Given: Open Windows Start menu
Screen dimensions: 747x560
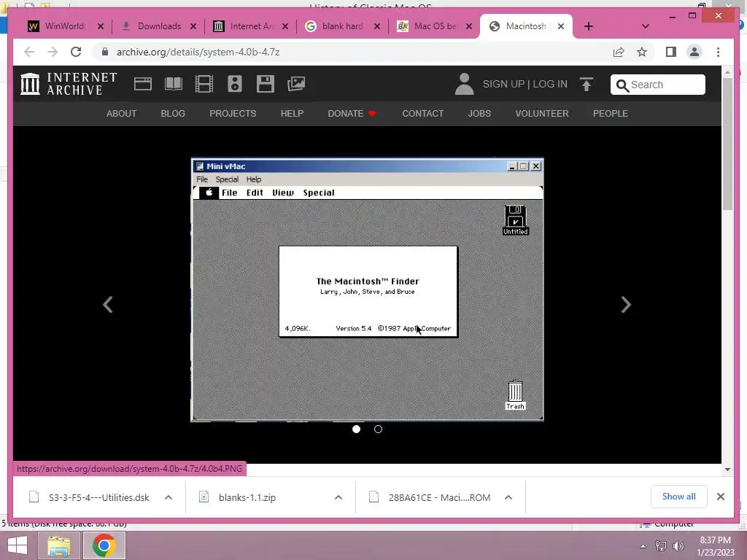Looking at the screenshot, I should coord(18,545).
